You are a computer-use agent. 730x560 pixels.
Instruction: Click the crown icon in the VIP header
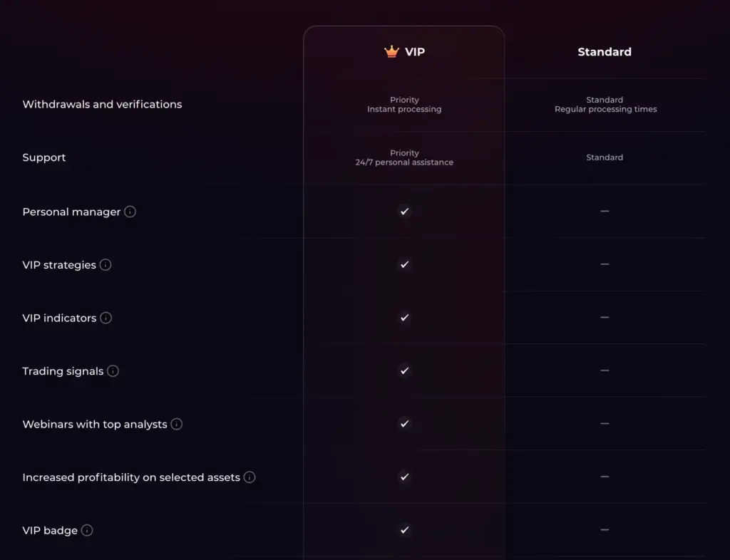(x=390, y=51)
